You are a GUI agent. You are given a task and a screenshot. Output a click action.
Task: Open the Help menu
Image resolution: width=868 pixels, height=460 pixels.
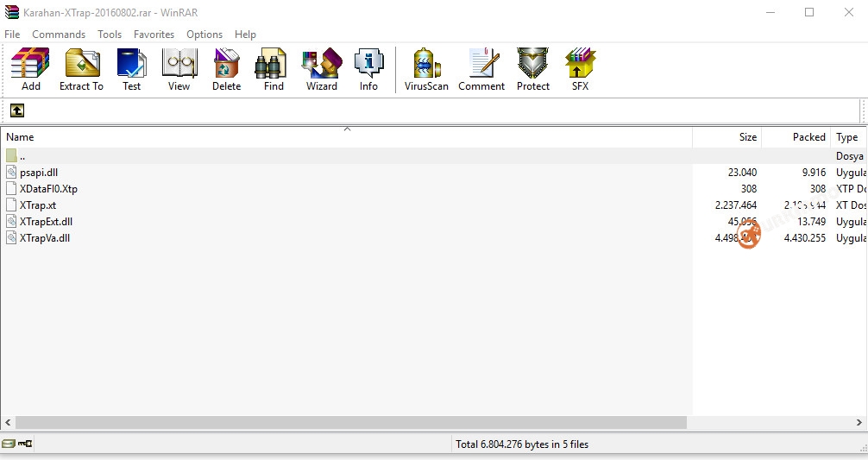(x=245, y=35)
